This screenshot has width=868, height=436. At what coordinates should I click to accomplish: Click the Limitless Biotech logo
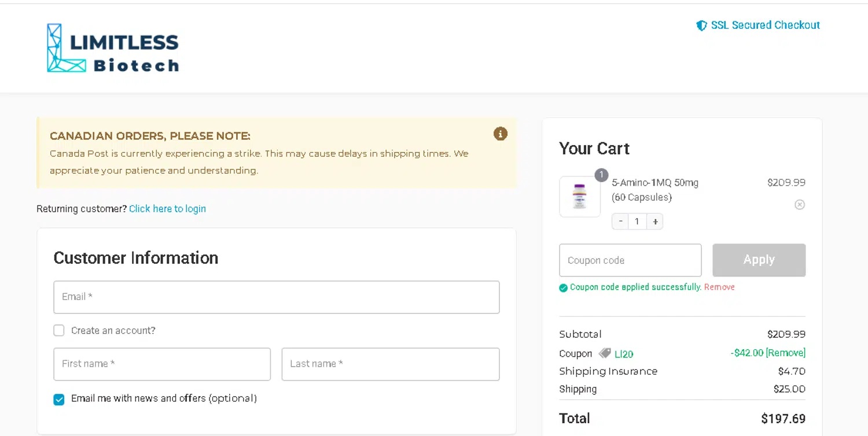coord(113,48)
